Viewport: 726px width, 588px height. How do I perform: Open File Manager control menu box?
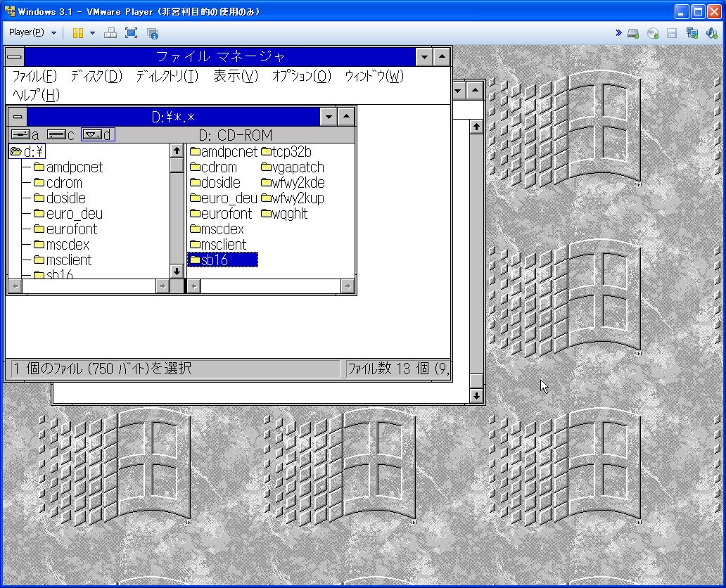coord(14,57)
